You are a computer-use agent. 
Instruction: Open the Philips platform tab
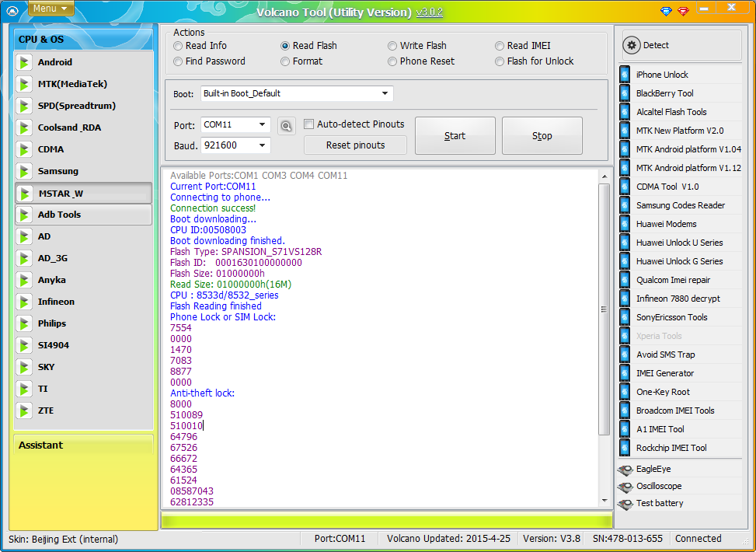point(84,323)
